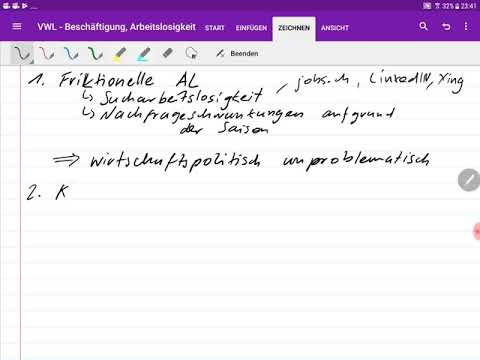Switch to the EINFÜGEN tab
Screen dimensions: 480x360
pos(251,28)
